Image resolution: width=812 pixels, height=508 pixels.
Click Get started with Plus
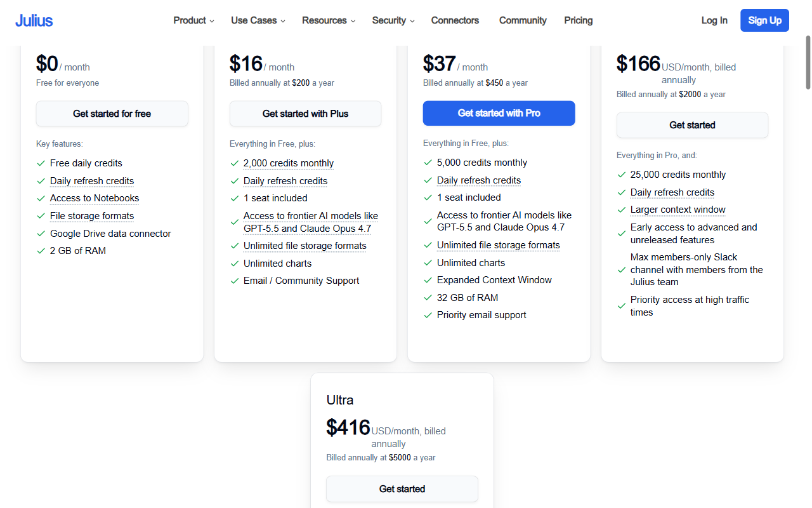[x=305, y=114]
